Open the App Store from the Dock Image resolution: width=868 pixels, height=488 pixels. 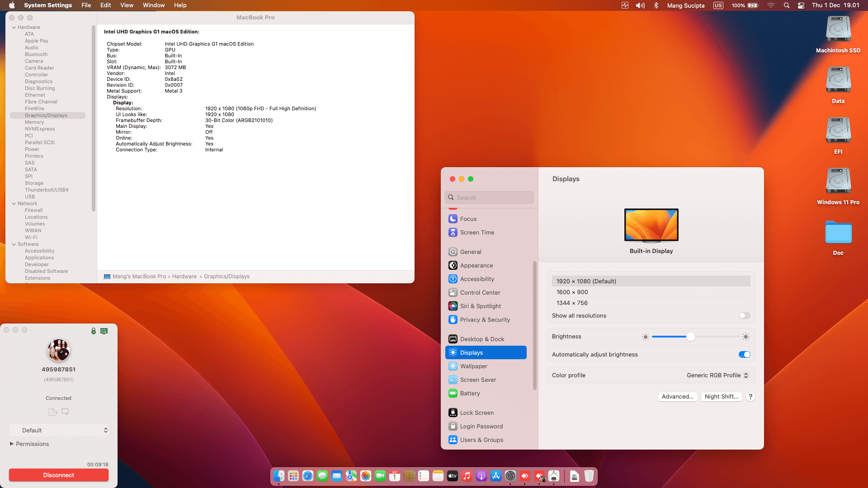pos(496,476)
